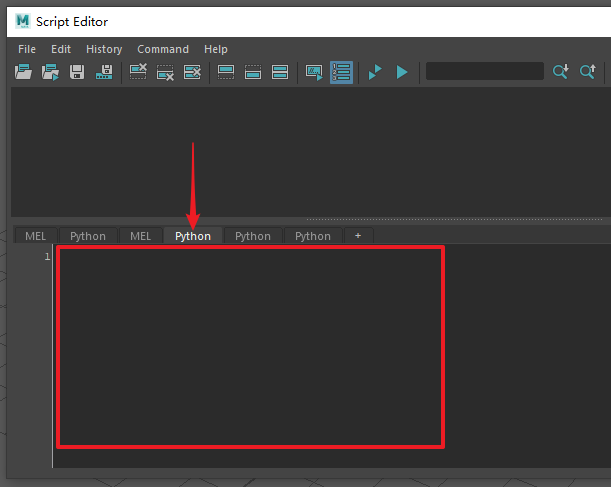Image resolution: width=611 pixels, height=487 pixels.
Task: Clear the input pane icon
Action: (165, 72)
